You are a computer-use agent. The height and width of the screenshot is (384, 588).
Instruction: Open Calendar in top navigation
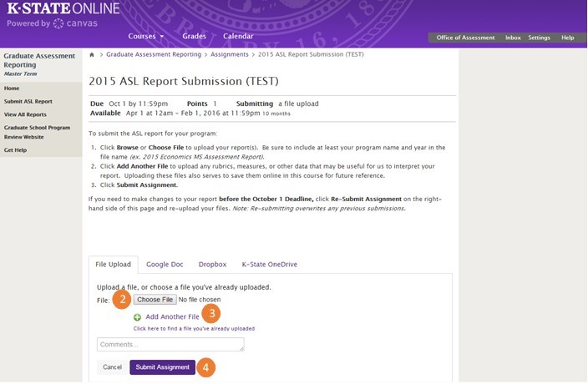[x=238, y=37]
